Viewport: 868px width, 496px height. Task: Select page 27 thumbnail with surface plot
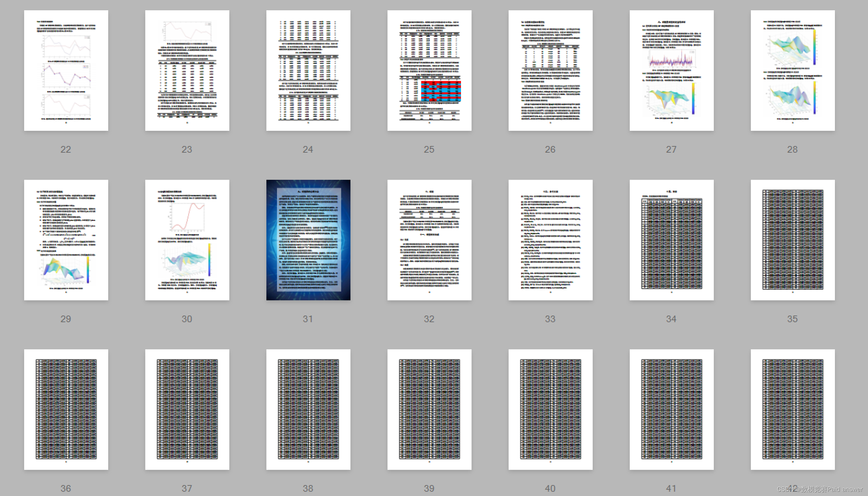[672, 71]
